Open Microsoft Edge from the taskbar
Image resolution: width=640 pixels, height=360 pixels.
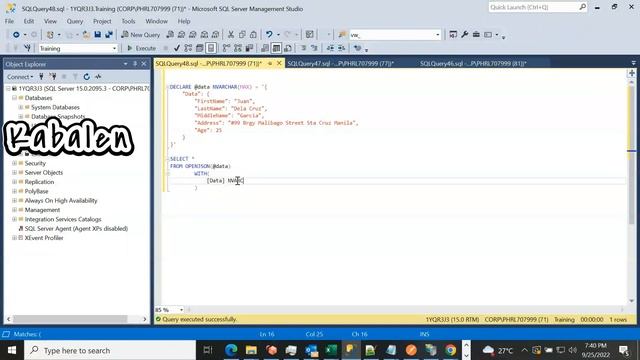(231, 350)
